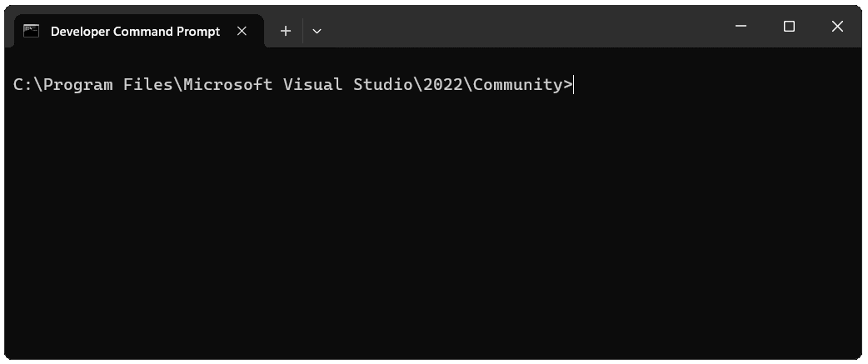
Task: Click the word "Files" in the prompt path
Action: tap(148, 84)
